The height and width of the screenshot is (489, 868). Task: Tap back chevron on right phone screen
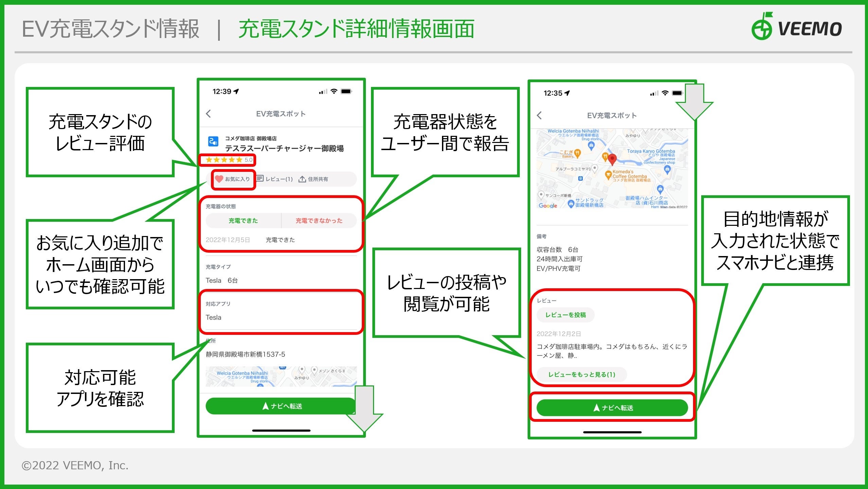click(x=539, y=115)
